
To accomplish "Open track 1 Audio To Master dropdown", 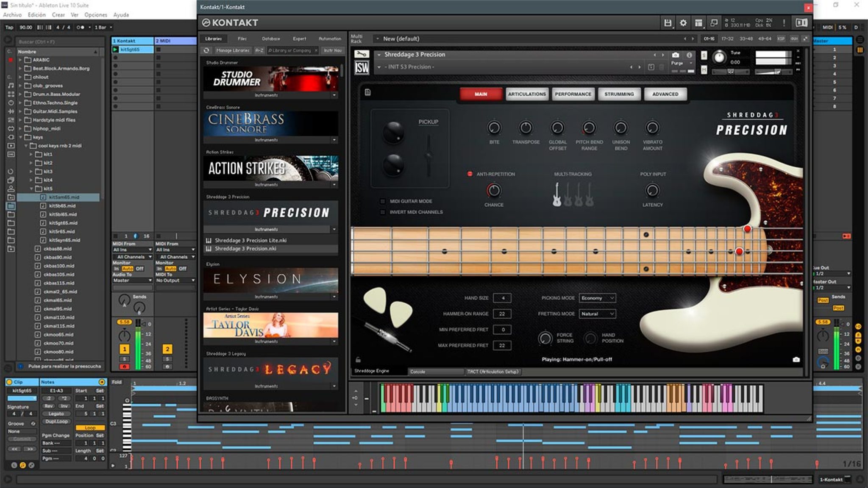I will click(x=132, y=280).
